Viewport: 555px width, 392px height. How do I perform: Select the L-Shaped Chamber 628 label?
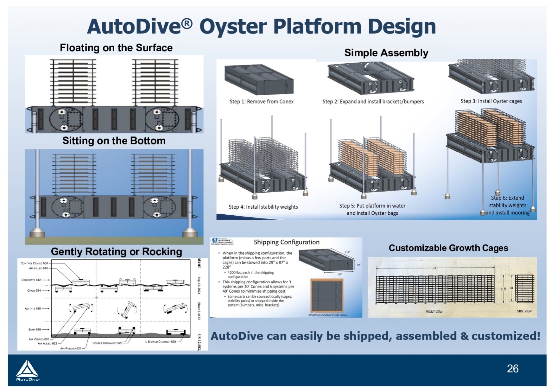[x=161, y=341]
